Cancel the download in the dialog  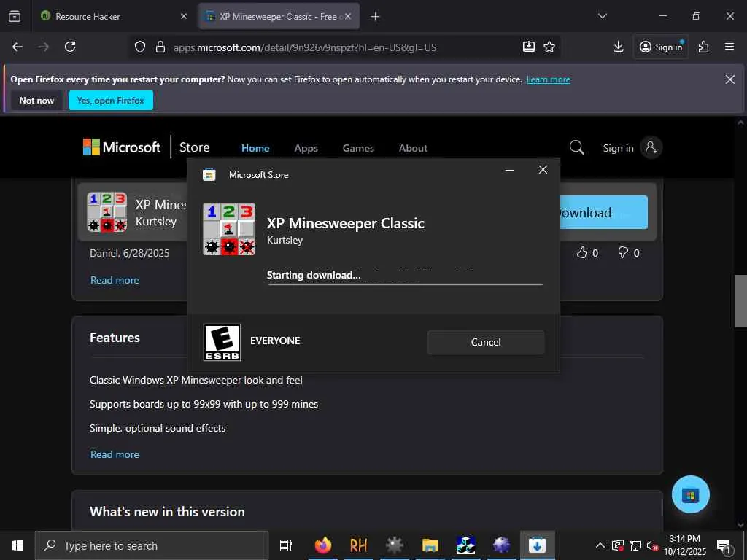point(485,342)
